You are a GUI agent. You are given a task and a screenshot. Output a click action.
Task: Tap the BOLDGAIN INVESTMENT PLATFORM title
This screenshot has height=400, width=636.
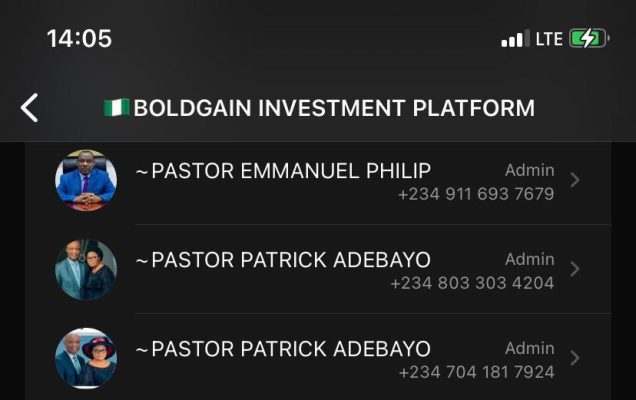334,108
